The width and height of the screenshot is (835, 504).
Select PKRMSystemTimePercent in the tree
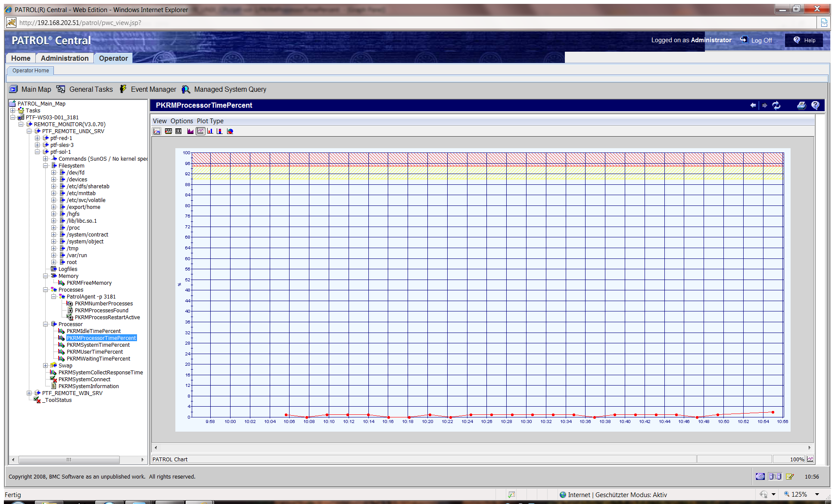click(x=98, y=345)
